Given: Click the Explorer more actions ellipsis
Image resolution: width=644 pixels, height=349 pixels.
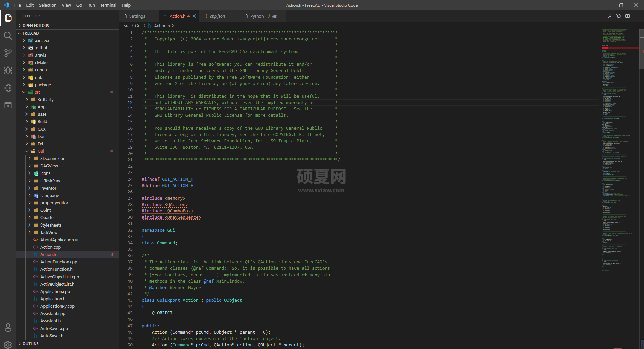Looking at the screenshot, I should [111, 16].
